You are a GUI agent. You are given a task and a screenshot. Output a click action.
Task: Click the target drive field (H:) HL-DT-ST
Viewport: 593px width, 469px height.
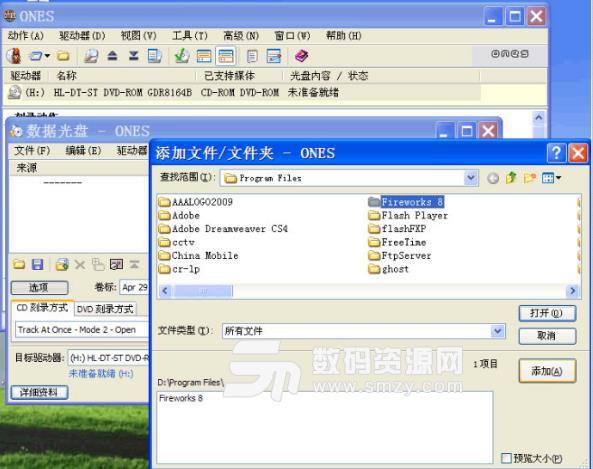point(109,358)
